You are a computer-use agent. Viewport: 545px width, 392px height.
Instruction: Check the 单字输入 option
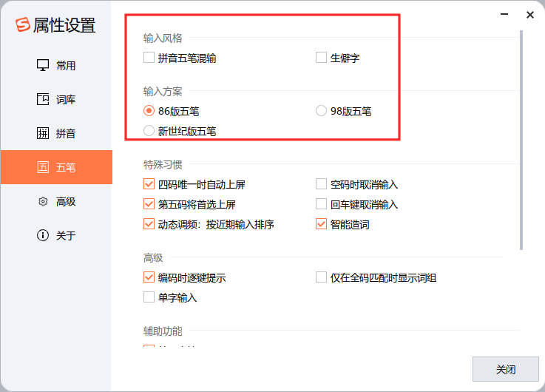pyautogui.click(x=149, y=297)
